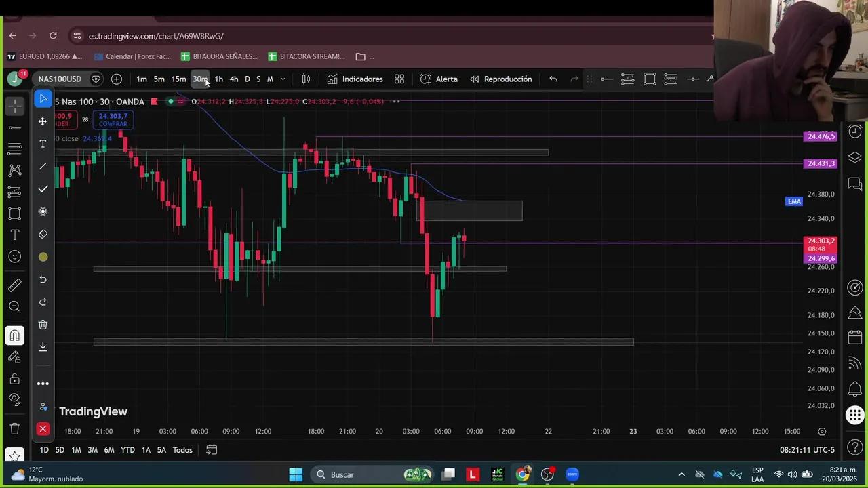Open the time zone menu showing UTC-5
This screenshot has width=868, height=488.
[x=807, y=450]
